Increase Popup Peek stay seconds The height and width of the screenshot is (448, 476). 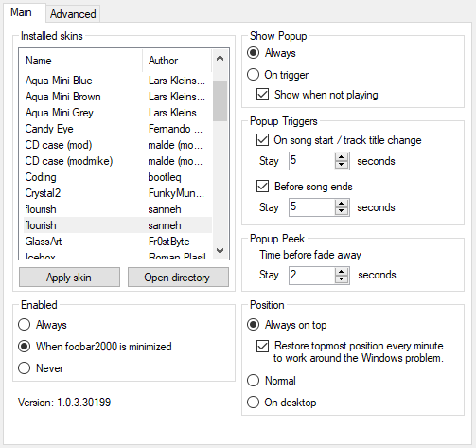(342, 272)
